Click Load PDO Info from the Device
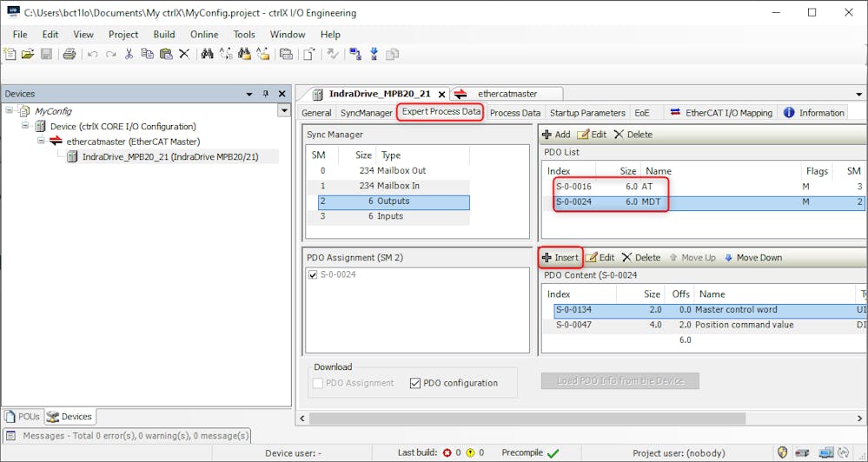Screen dimensions: 868x462 click(x=620, y=380)
